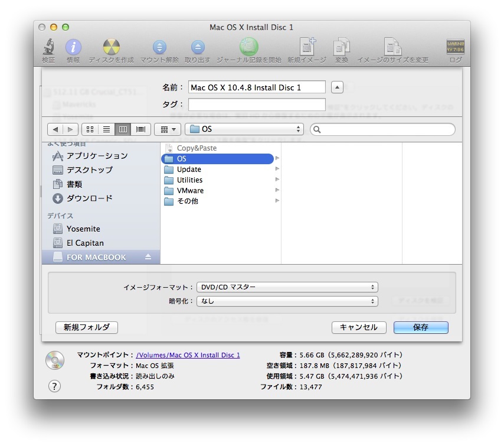Select the Yosemite device in sidebar
The image size is (504, 446).
click(x=101, y=229)
